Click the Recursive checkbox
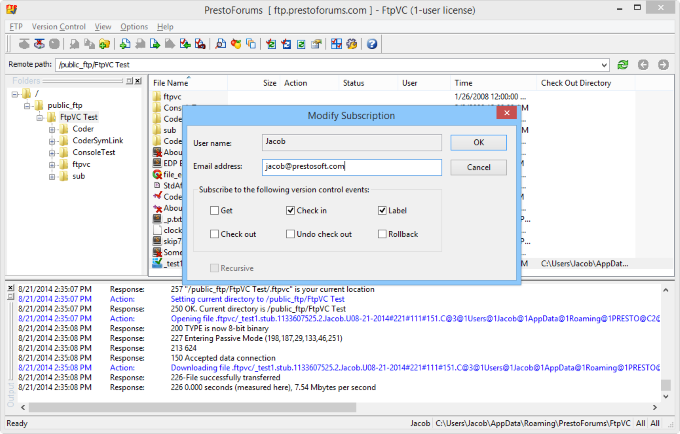The image size is (680, 434). (214, 268)
